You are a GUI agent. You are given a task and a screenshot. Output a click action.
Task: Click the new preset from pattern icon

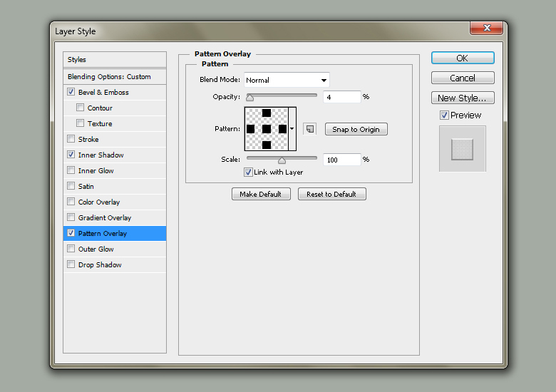click(x=309, y=129)
